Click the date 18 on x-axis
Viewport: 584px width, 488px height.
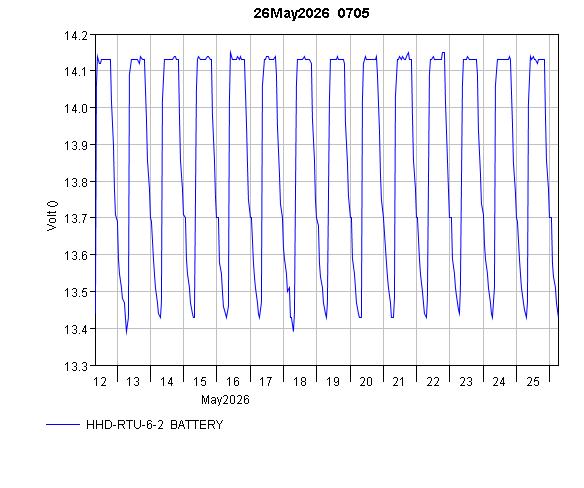click(299, 381)
